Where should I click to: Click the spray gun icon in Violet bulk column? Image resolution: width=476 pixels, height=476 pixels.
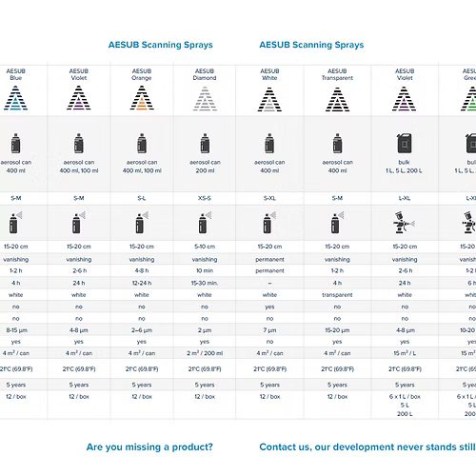(x=404, y=223)
